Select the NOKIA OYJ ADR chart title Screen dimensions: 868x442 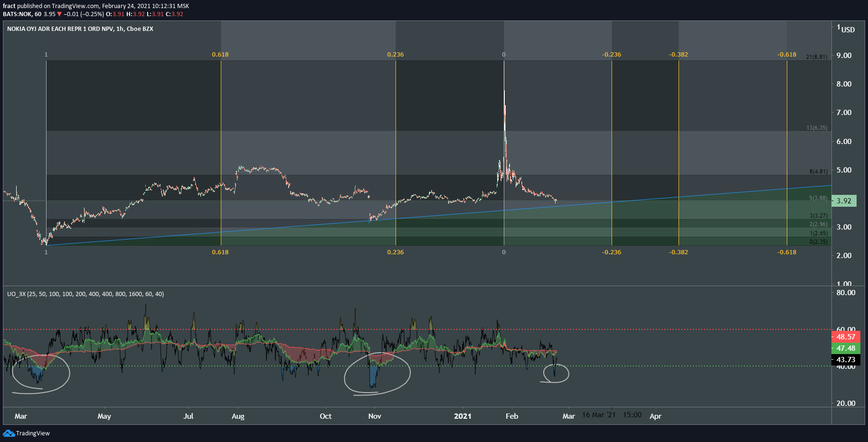click(x=80, y=29)
